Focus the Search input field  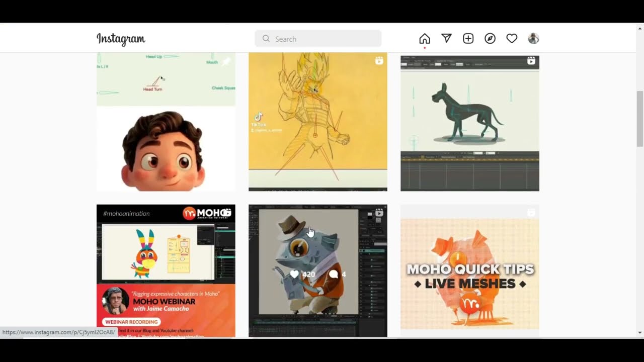318,39
